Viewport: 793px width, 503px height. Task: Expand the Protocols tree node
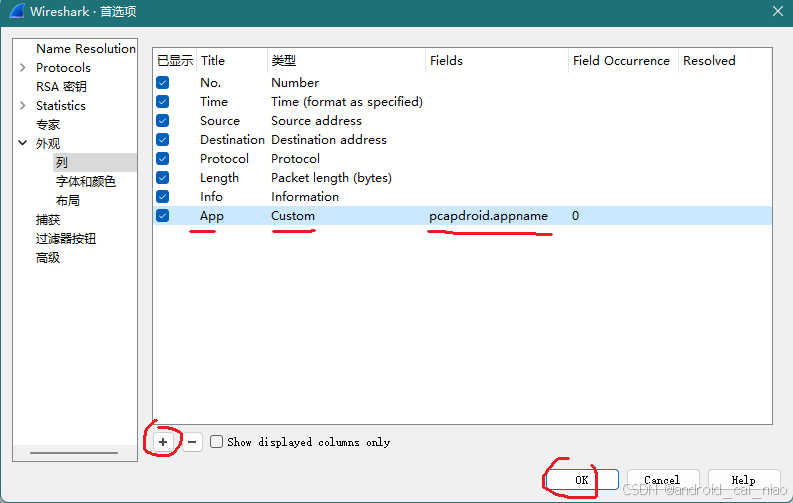[22, 67]
